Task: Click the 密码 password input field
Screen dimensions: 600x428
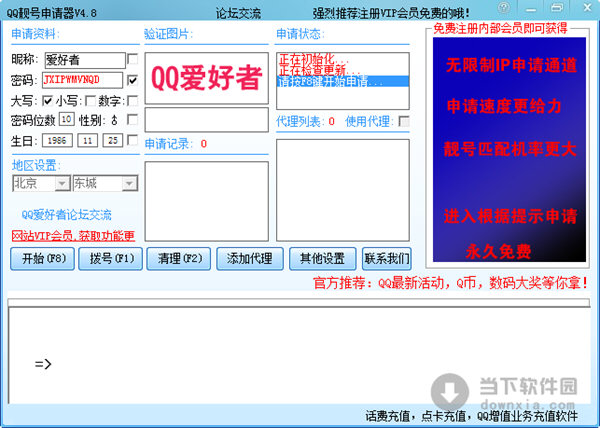Action: point(82,80)
